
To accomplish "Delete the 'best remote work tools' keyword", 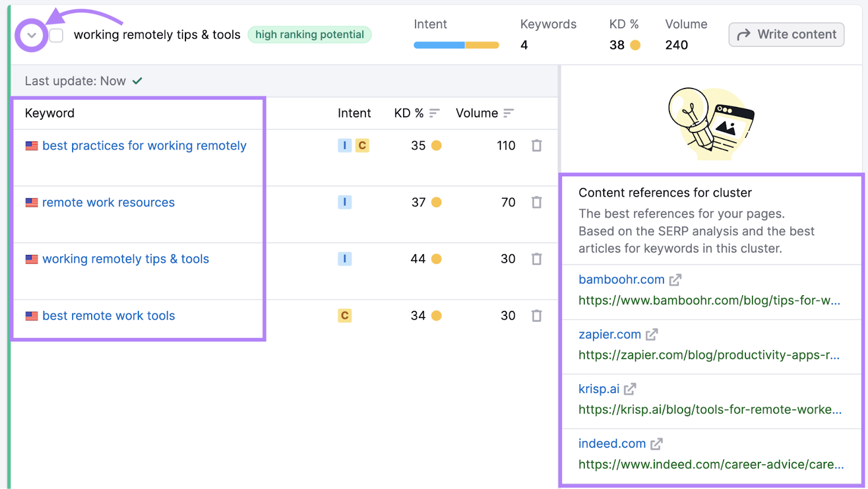I will 537,316.
